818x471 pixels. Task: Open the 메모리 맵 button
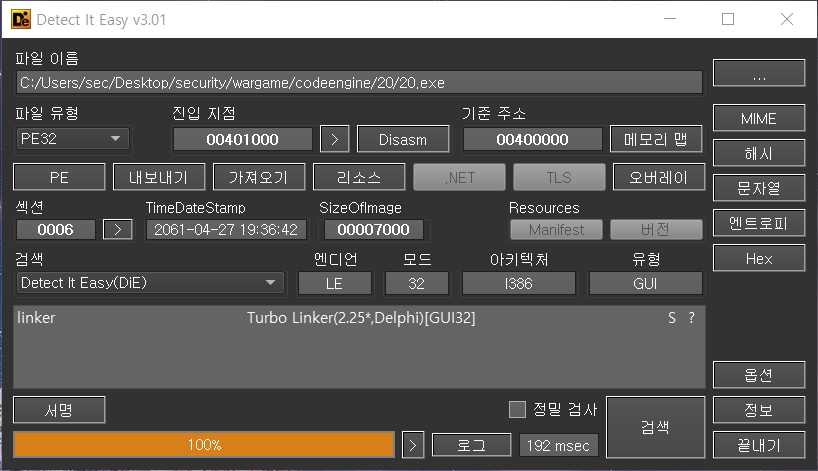click(656, 139)
